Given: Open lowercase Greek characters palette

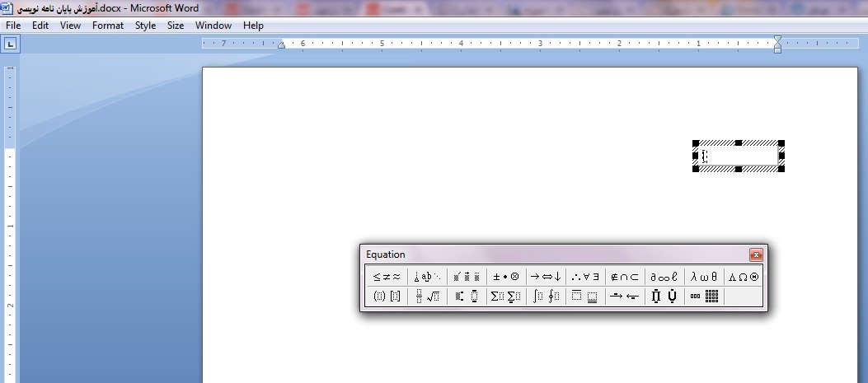Looking at the screenshot, I should pos(704,277).
